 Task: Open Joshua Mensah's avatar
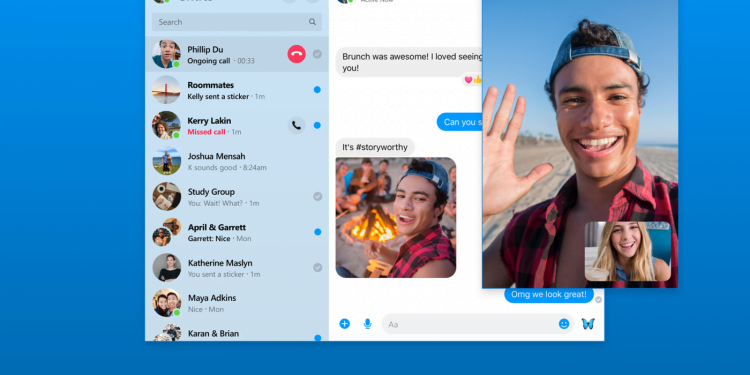pyautogui.click(x=166, y=161)
